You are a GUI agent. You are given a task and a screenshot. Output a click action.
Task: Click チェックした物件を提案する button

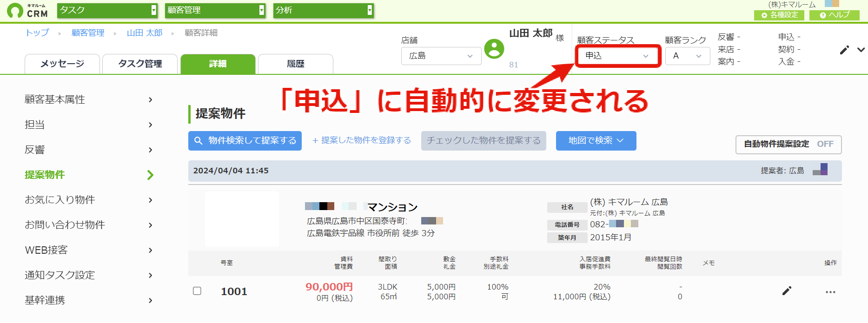coord(484,140)
